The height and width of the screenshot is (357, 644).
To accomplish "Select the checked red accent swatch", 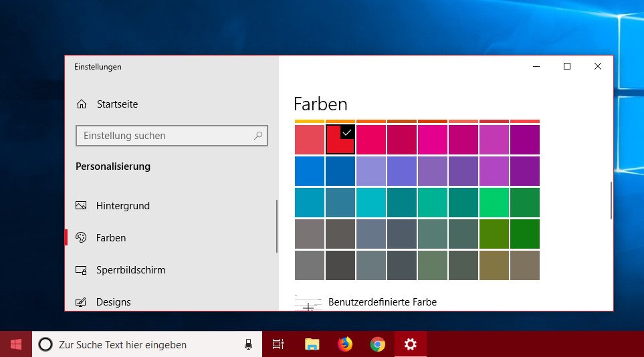I will [340, 140].
